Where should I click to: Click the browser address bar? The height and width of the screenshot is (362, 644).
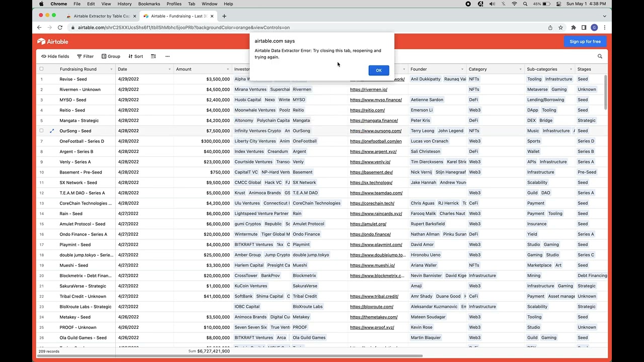[x=307, y=28]
